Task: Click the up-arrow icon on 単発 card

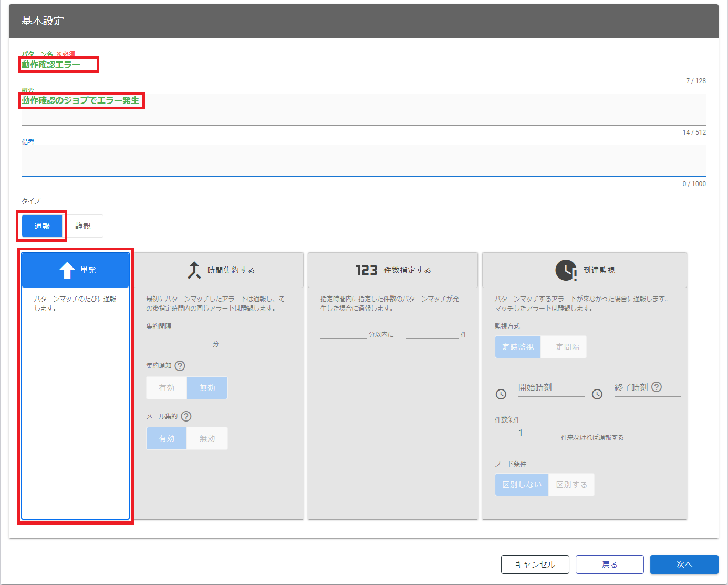Action: click(x=67, y=270)
